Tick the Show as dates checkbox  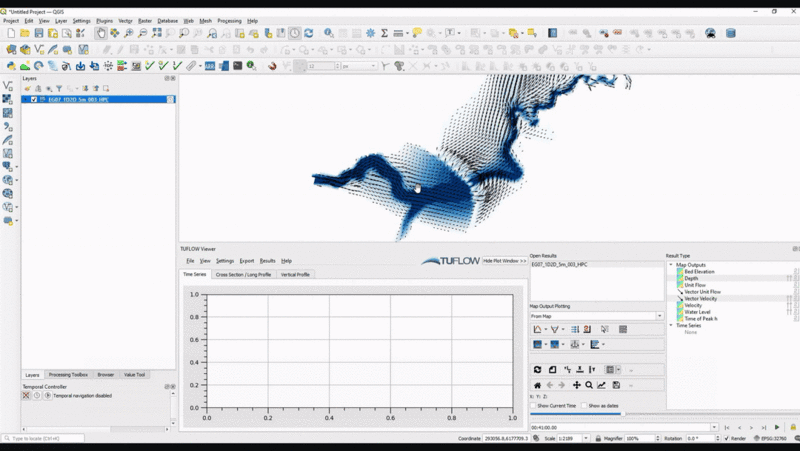pos(583,406)
